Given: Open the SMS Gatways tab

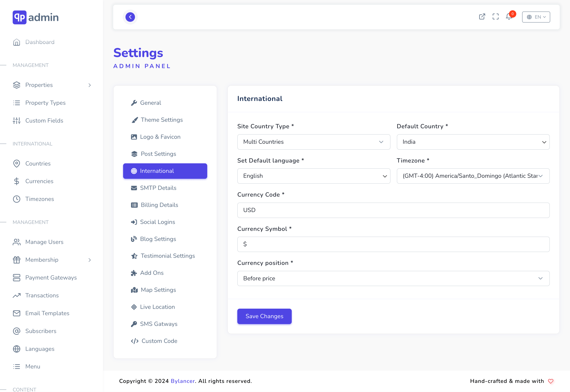Looking at the screenshot, I should (165, 324).
